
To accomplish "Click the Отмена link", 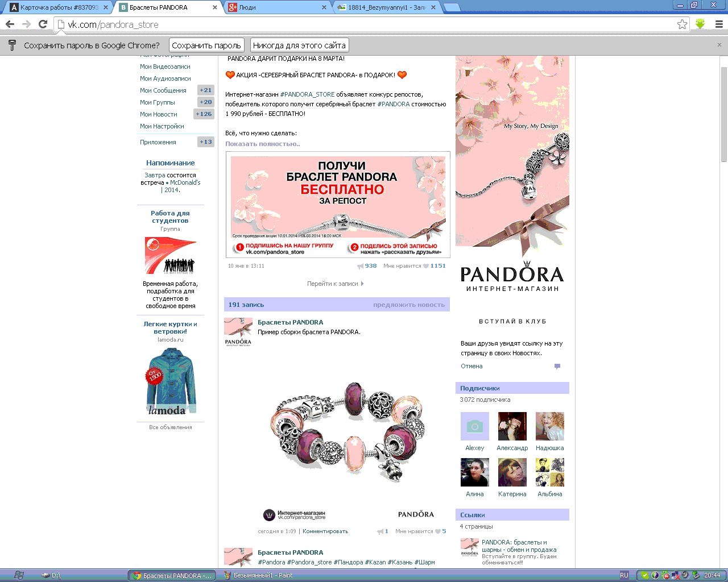I will point(471,367).
